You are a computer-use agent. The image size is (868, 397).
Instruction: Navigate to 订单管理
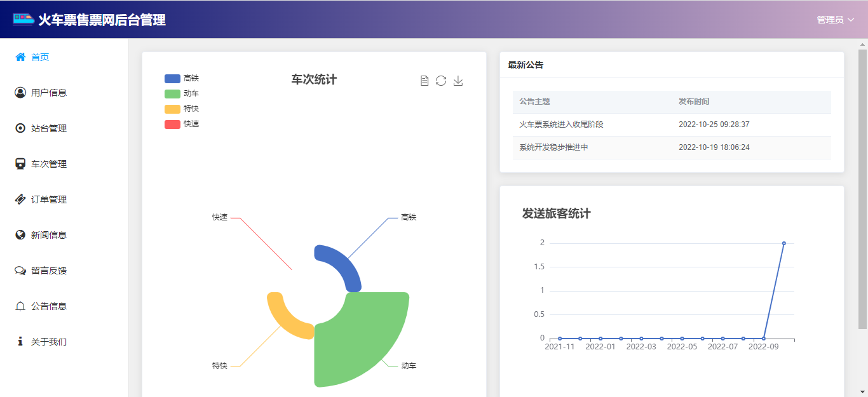pyautogui.click(x=49, y=199)
